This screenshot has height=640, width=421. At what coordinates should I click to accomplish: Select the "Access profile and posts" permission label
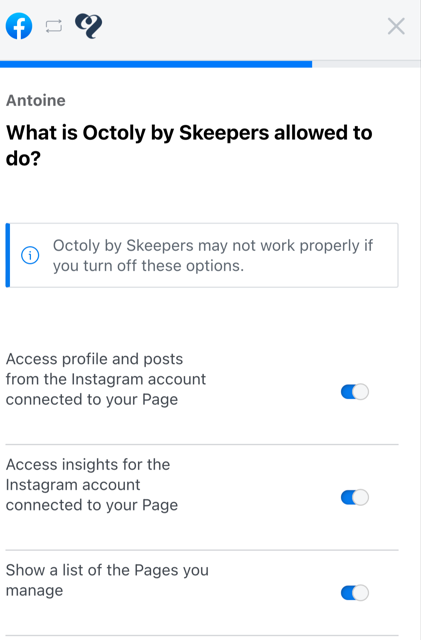point(106,379)
